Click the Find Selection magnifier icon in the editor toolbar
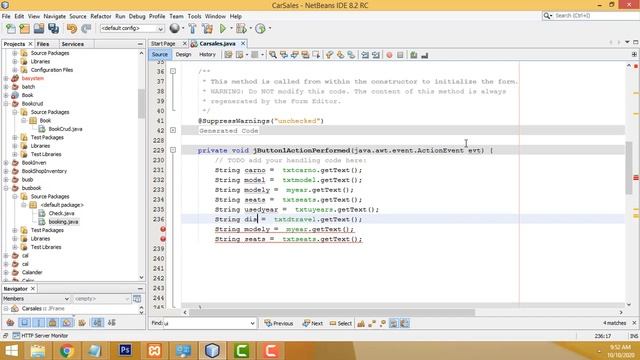This screenshot has width=640, height=360. pos(273,55)
